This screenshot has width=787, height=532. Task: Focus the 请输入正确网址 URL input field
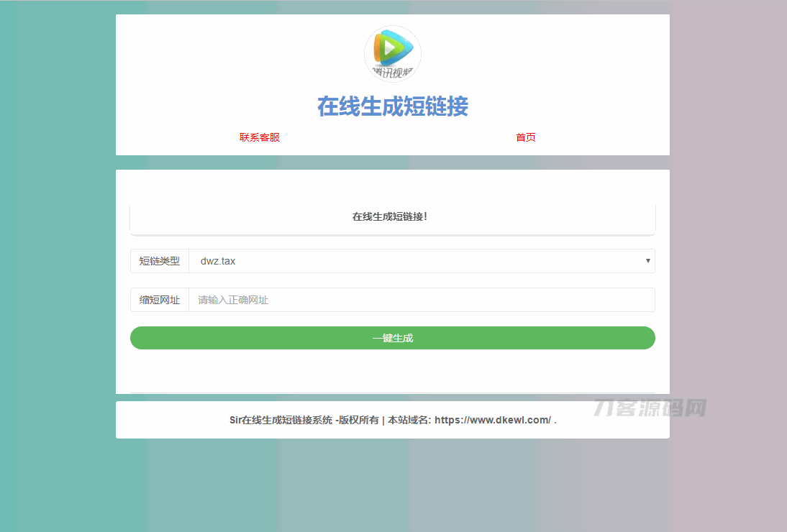(421, 300)
